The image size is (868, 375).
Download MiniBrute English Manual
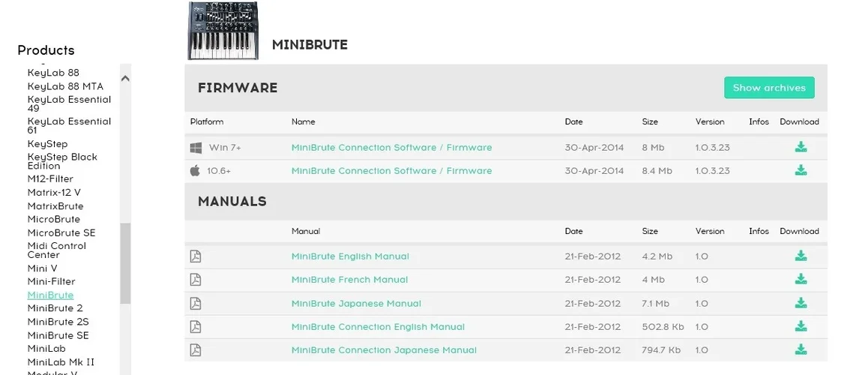pyautogui.click(x=801, y=256)
